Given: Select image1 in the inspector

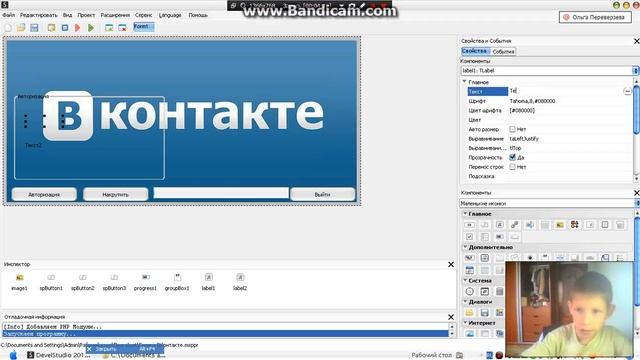Looking at the screenshot, I should click(19, 282).
